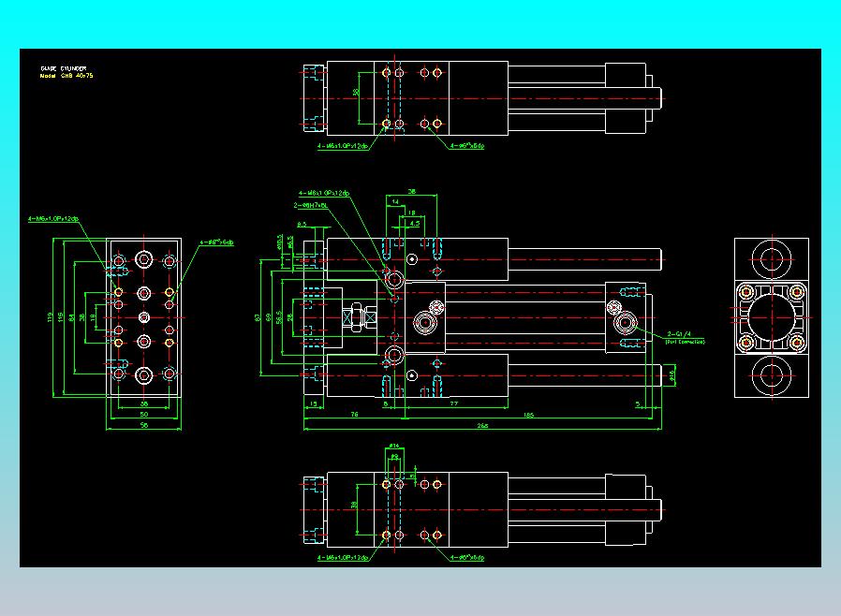Select the 84 dimension in end-plate view
Screen dimensions: 841x616
pyautogui.click(x=71, y=317)
